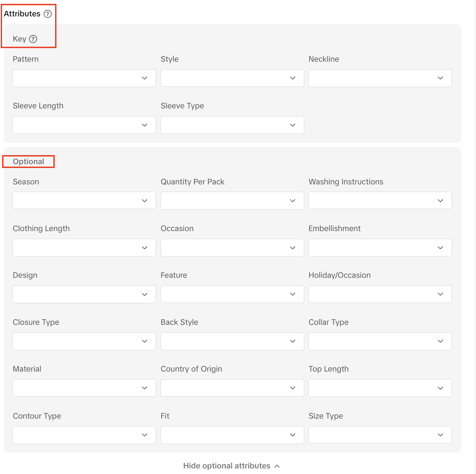
Task: Collapse section via Hide optional attributes
Action: point(231,466)
